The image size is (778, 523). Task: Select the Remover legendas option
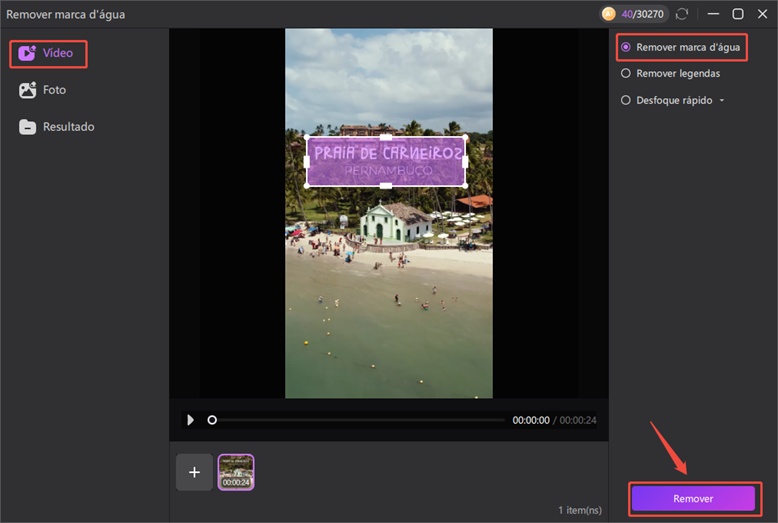[626, 73]
